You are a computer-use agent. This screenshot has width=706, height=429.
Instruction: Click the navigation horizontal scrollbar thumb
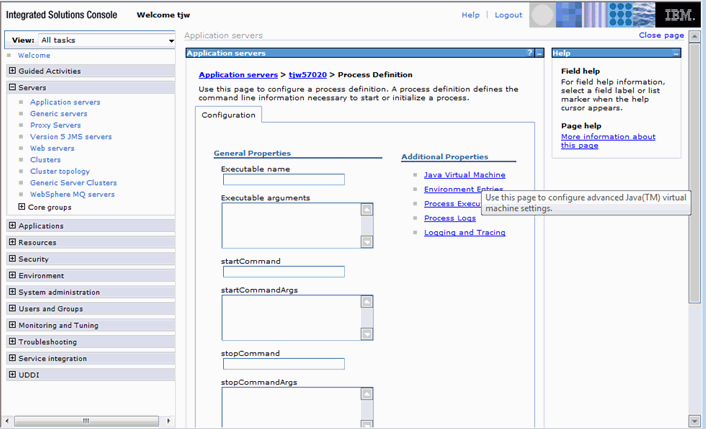pyautogui.click(x=86, y=421)
